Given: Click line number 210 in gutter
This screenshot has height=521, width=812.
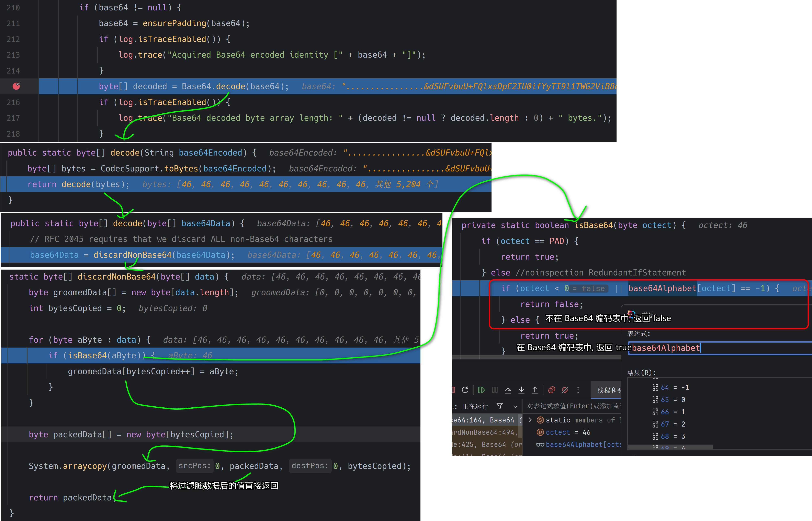Looking at the screenshot, I should 13,8.
